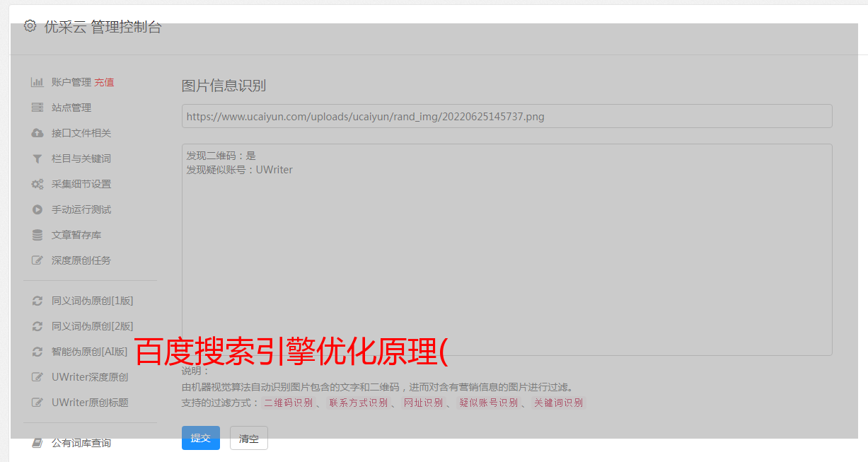The image size is (868, 462).
Task: Click the database icon beside 文章暂存库
Action: point(37,235)
